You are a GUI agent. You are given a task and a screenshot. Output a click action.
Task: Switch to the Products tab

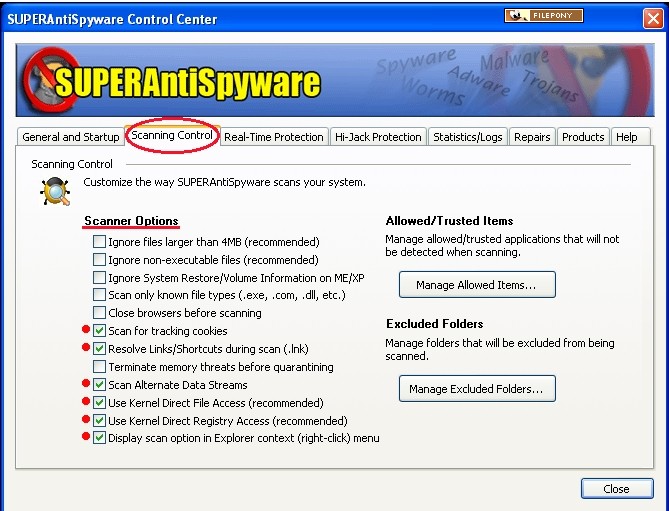point(583,137)
